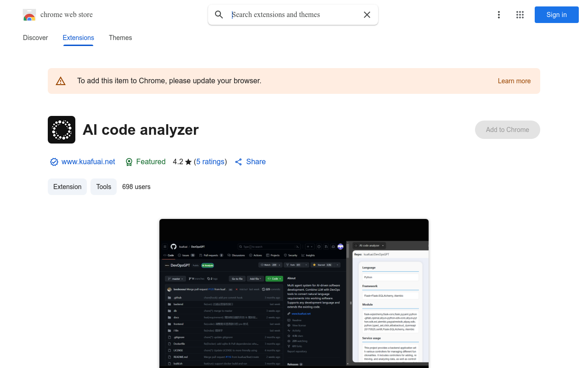Click the 698 users text
Image resolution: width=588 pixels, height=368 pixels.
click(x=136, y=187)
